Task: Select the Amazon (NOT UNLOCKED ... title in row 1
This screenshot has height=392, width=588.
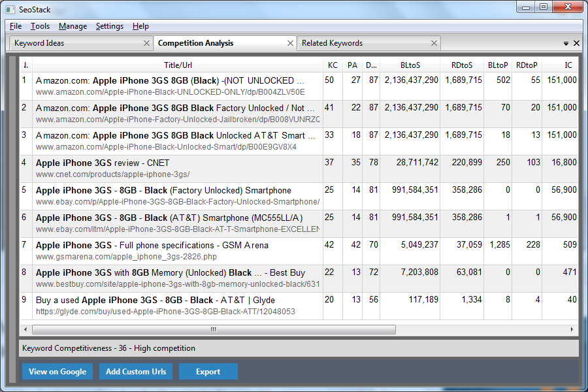Action: (x=170, y=80)
